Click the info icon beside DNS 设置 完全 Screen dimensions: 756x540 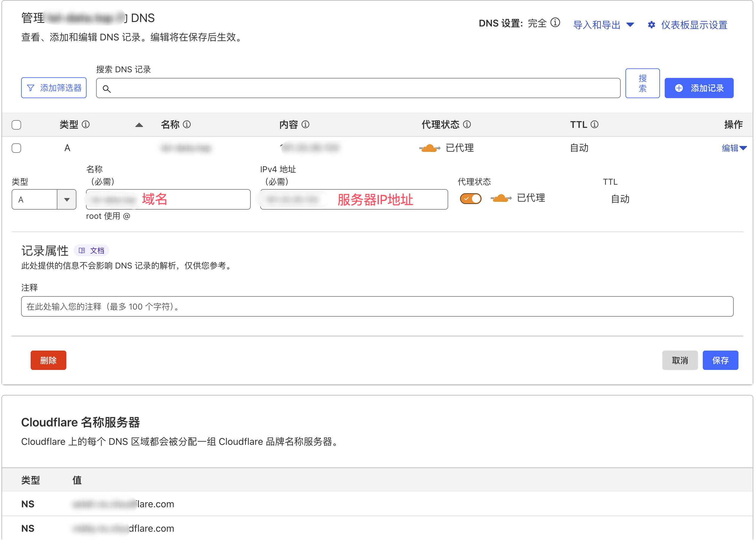tap(555, 23)
